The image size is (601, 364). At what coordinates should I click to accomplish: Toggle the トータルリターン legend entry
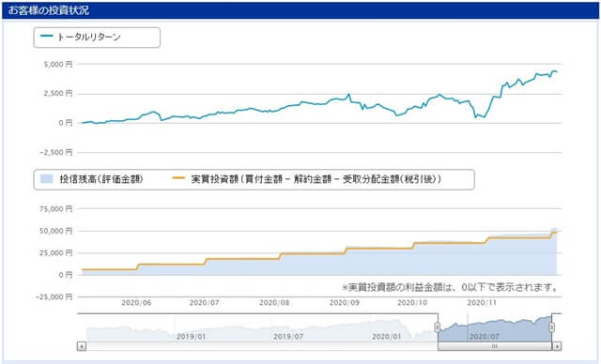[x=81, y=38]
